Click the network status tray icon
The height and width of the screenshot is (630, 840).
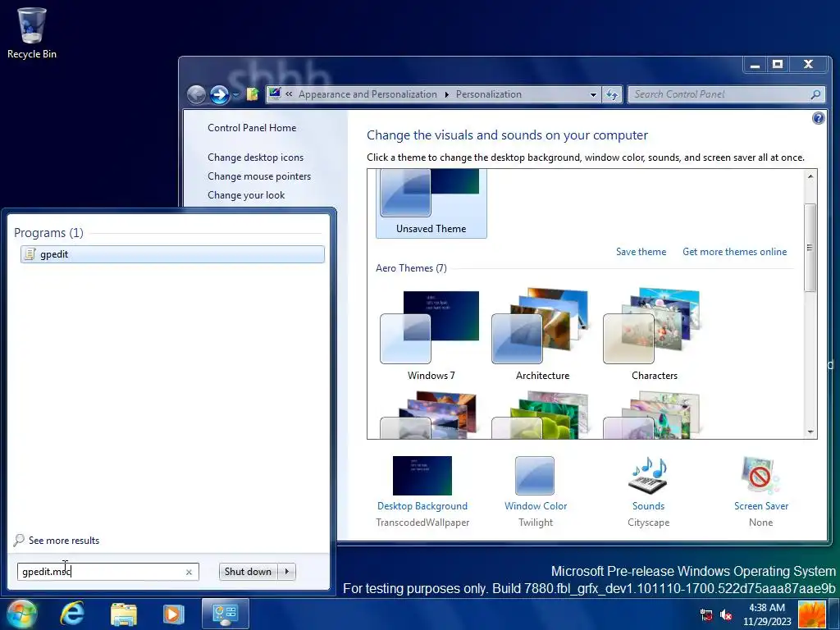pos(706,614)
